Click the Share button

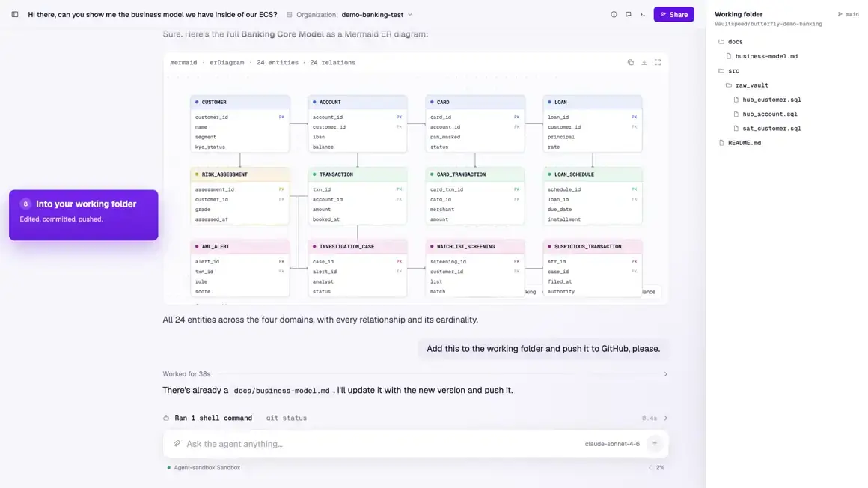[x=673, y=14]
